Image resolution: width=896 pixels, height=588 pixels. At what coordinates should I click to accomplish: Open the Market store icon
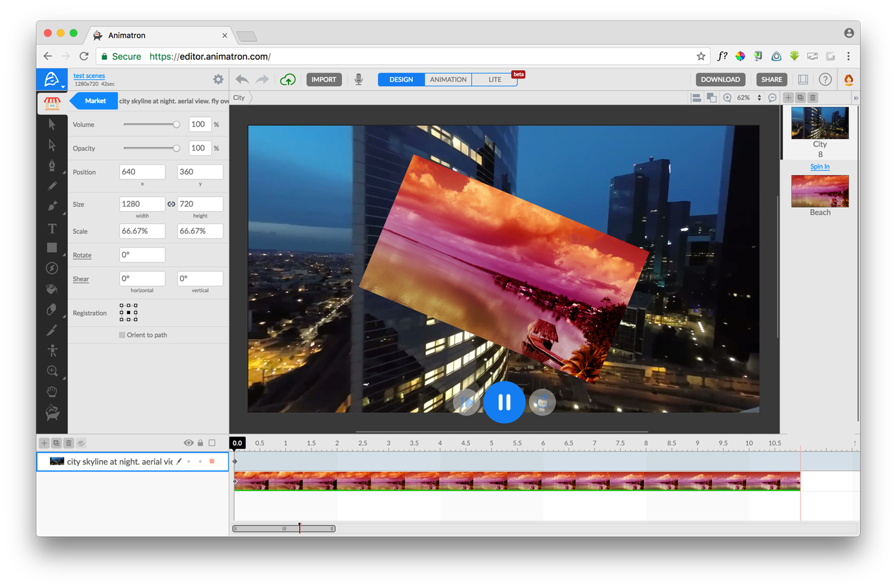tap(52, 102)
